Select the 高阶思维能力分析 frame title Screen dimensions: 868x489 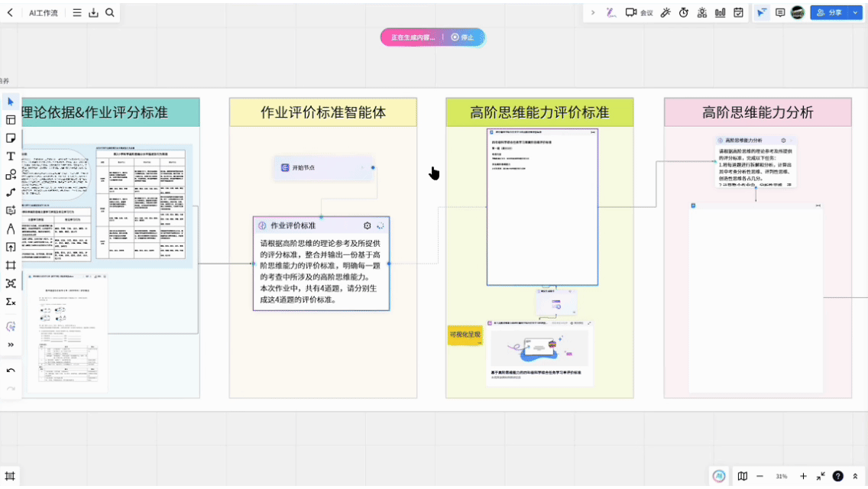tap(758, 112)
